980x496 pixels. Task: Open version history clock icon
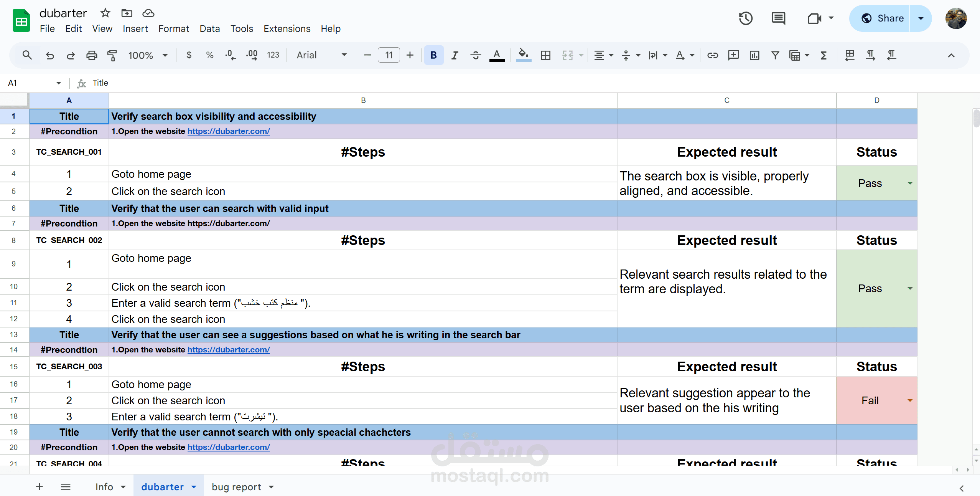746,18
